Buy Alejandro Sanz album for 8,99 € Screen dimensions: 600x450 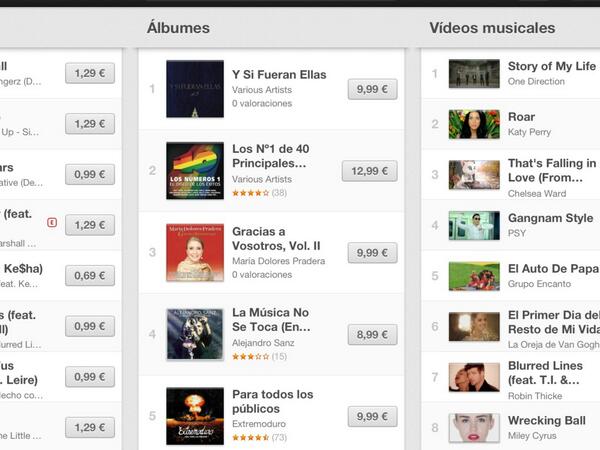(372, 335)
